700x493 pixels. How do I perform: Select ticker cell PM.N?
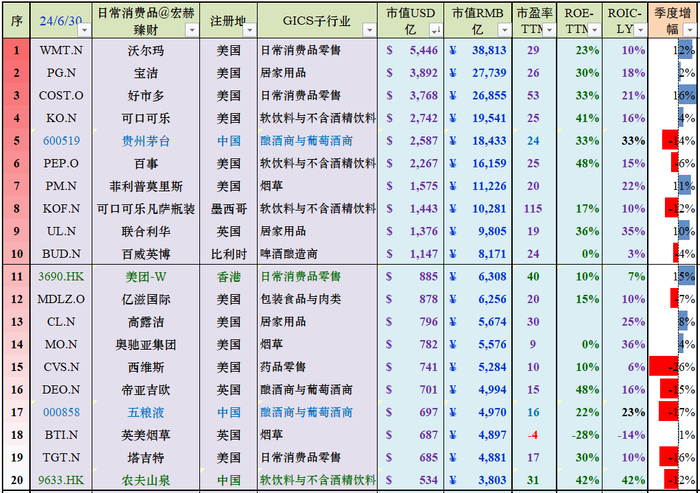click(x=61, y=186)
